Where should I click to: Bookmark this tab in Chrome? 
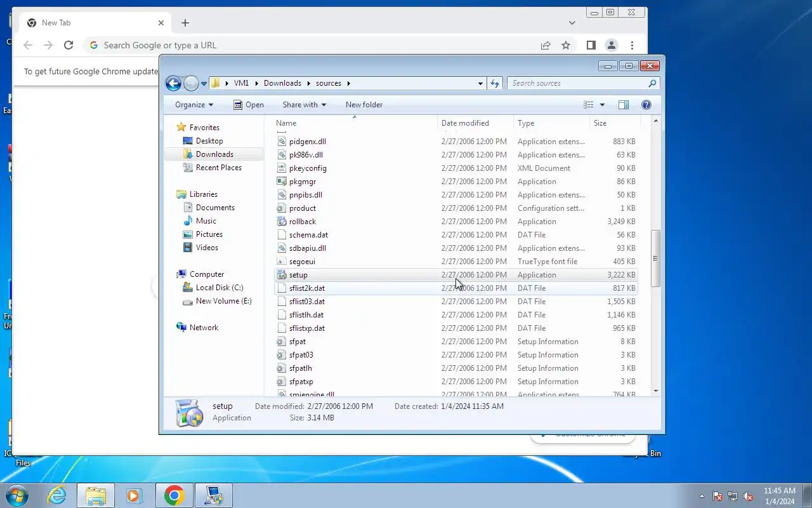[x=566, y=45]
